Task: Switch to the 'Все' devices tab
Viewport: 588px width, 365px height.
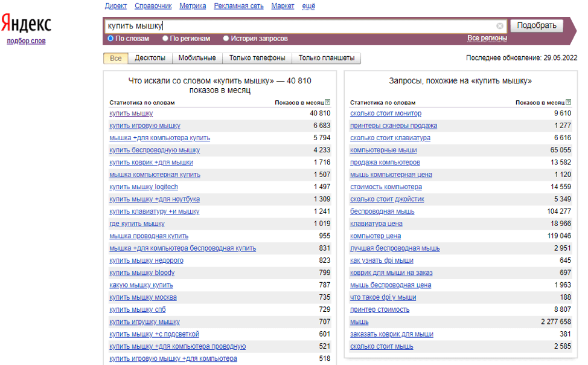Action: [x=115, y=58]
